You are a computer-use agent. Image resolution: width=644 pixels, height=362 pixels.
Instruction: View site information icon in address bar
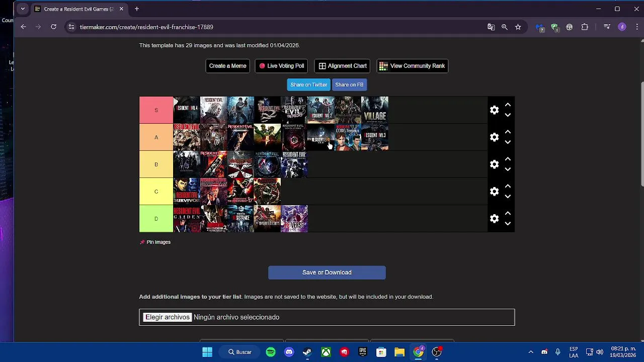click(x=71, y=27)
